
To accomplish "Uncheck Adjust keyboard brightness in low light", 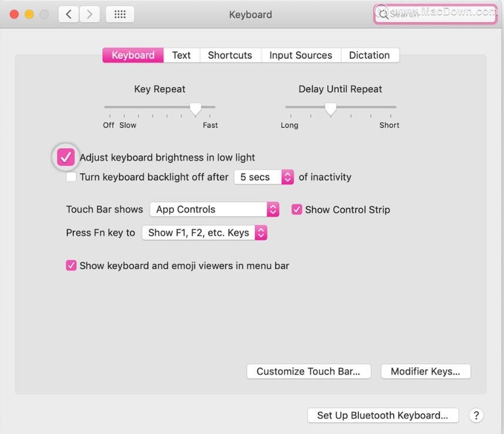I will [x=66, y=158].
